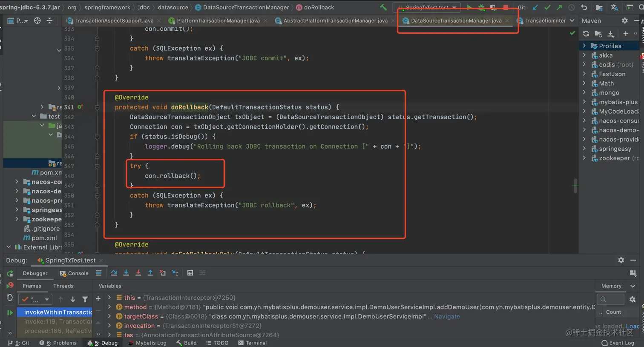Expand the 'invocation' variable node

(109, 325)
